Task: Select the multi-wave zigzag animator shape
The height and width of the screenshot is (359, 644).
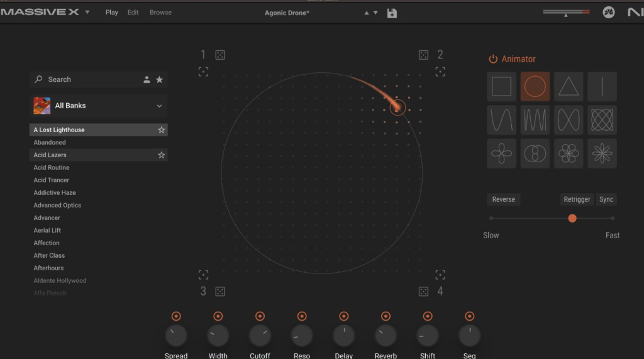Action: pyautogui.click(x=535, y=120)
